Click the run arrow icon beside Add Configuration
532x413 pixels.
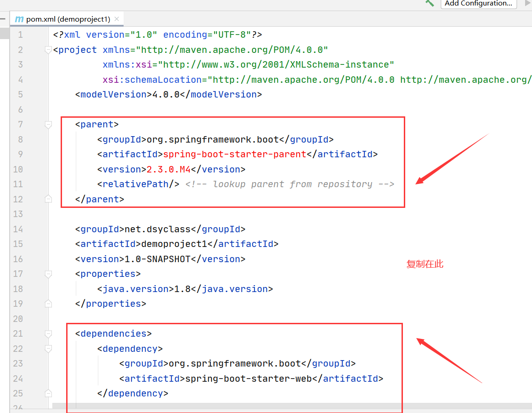528,3
